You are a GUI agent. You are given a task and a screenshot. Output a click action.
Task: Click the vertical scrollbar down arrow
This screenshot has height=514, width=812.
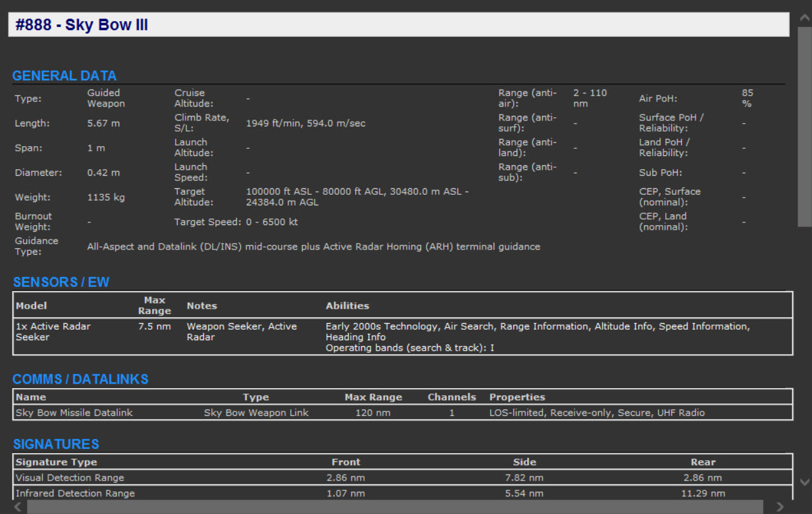804,482
